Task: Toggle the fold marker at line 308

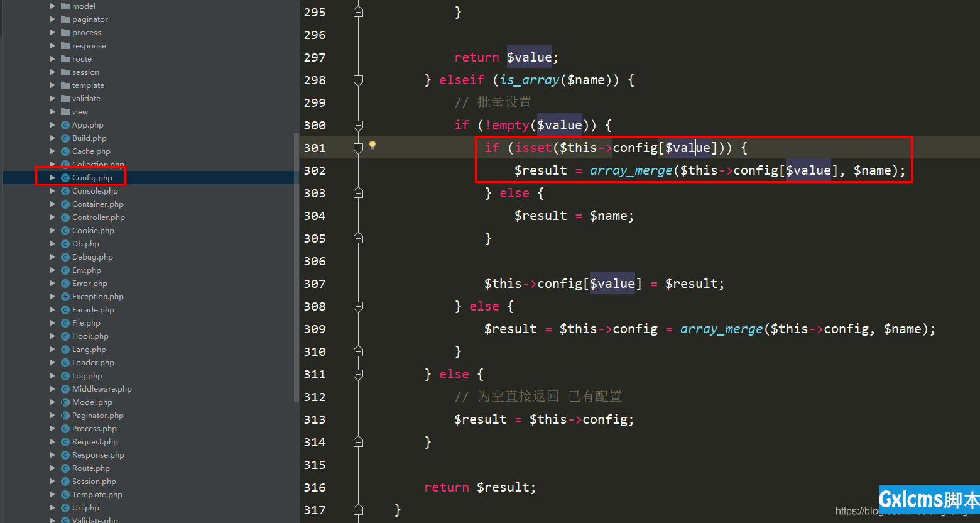Action: pos(358,306)
